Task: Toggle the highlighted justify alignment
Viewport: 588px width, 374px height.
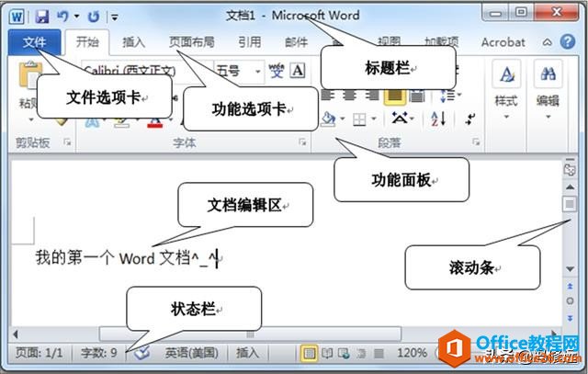Action: (x=394, y=96)
